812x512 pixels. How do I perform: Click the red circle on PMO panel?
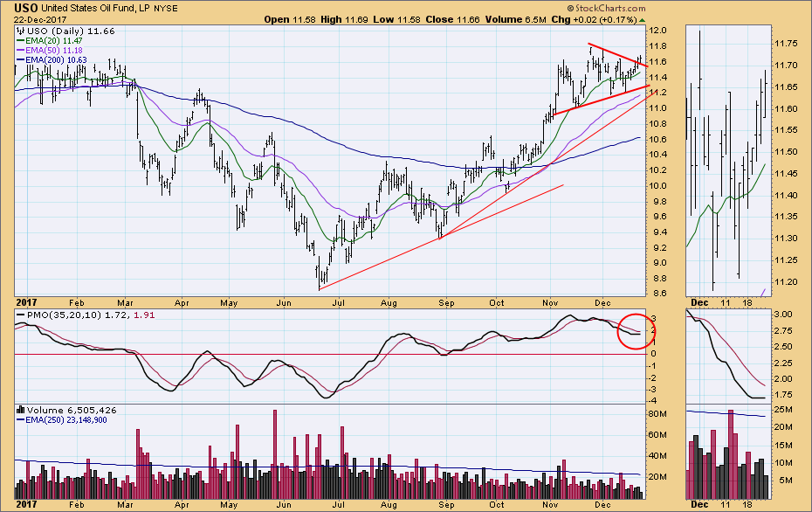[x=636, y=332]
